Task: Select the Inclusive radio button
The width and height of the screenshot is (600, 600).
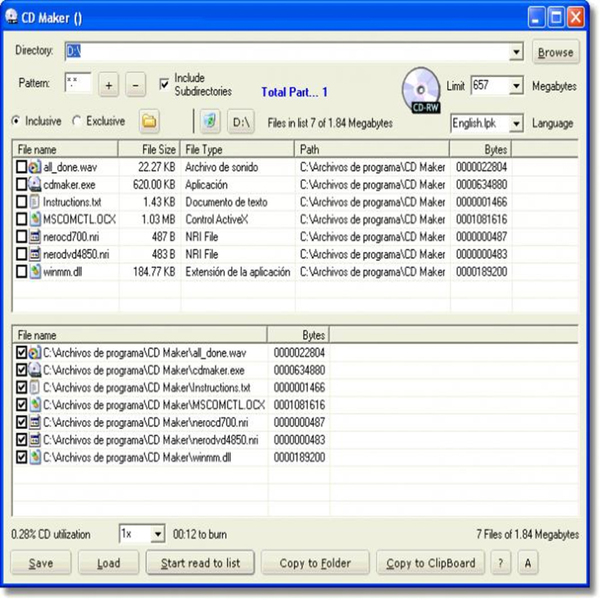Action: [x=16, y=121]
